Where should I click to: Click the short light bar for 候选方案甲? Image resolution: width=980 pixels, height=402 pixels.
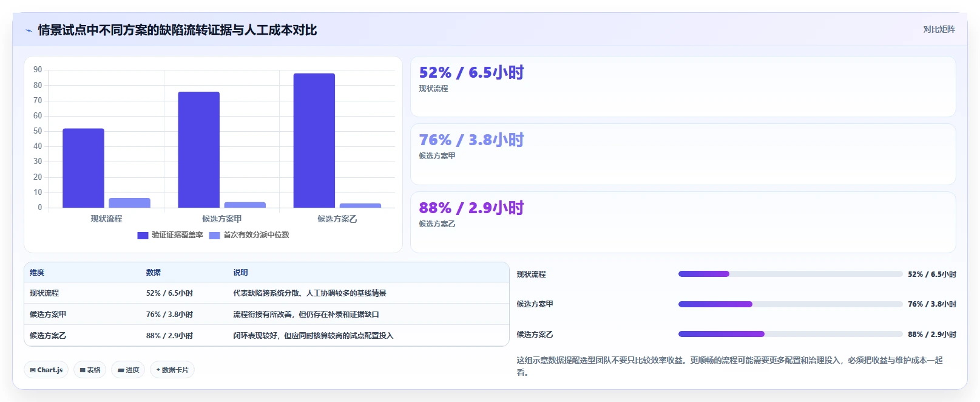pos(245,205)
